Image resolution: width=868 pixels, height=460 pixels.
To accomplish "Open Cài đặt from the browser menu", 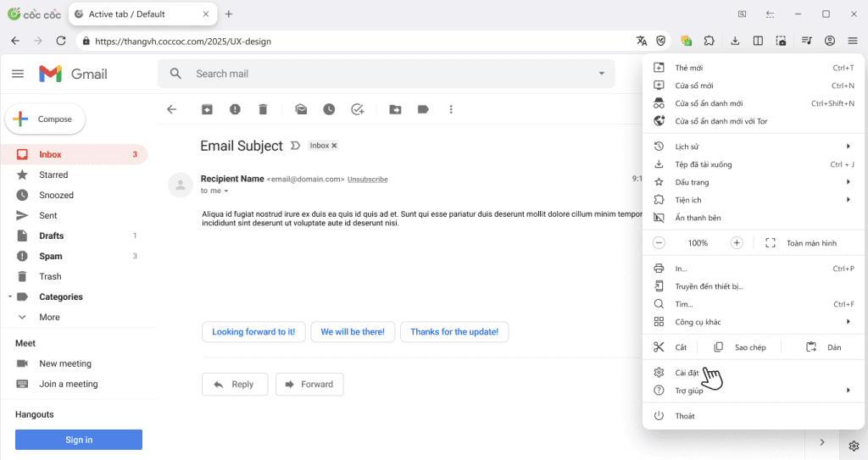I will [687, 373].
